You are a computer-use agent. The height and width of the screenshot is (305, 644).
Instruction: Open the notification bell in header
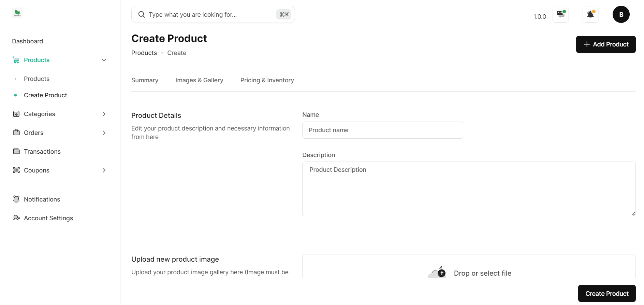590,14
